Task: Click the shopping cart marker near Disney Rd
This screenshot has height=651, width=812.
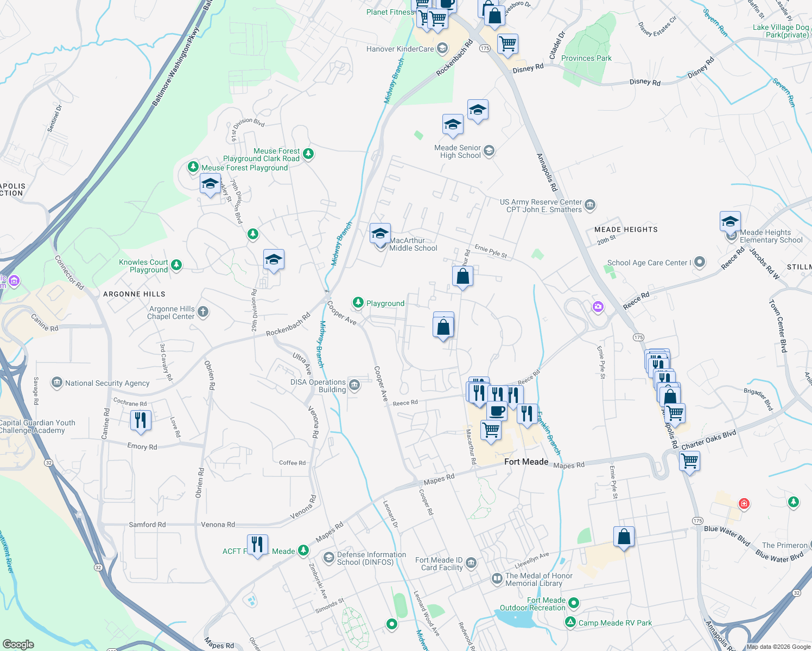Action: click(507, 44)
